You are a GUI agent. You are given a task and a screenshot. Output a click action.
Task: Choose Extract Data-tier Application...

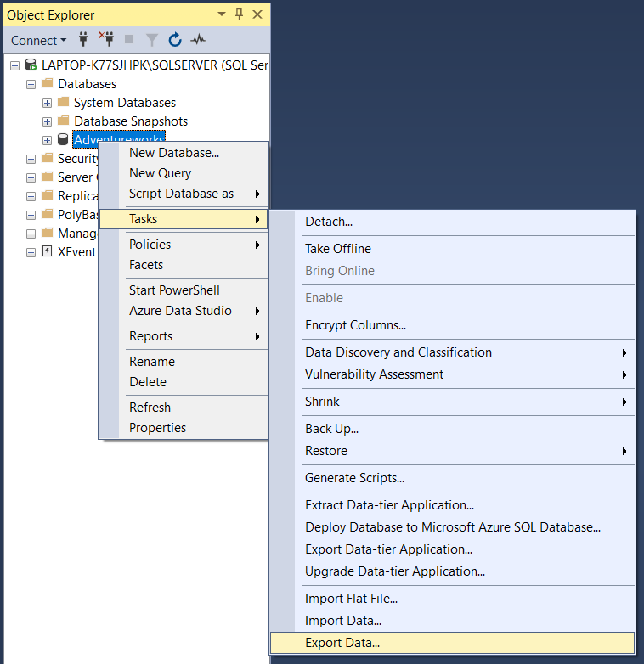(x=453, y=504)
